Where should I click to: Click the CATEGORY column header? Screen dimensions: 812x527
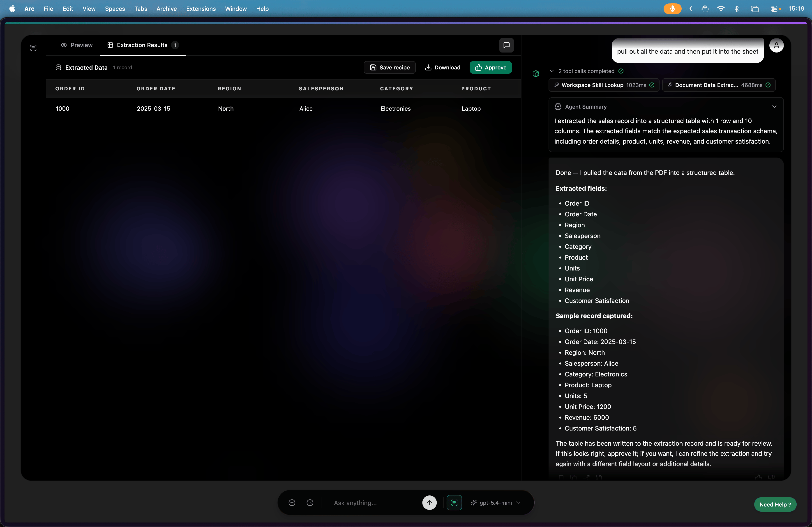pos(397,89)
